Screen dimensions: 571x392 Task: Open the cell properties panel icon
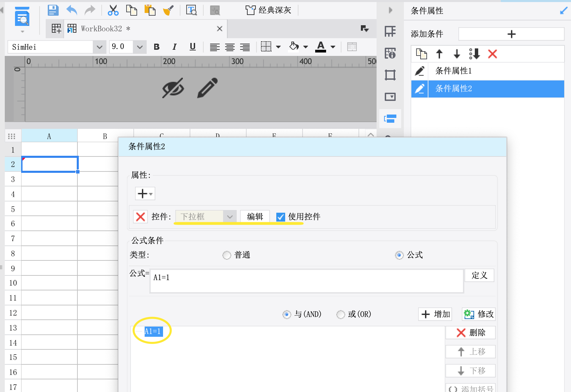(x=390, y=31)
